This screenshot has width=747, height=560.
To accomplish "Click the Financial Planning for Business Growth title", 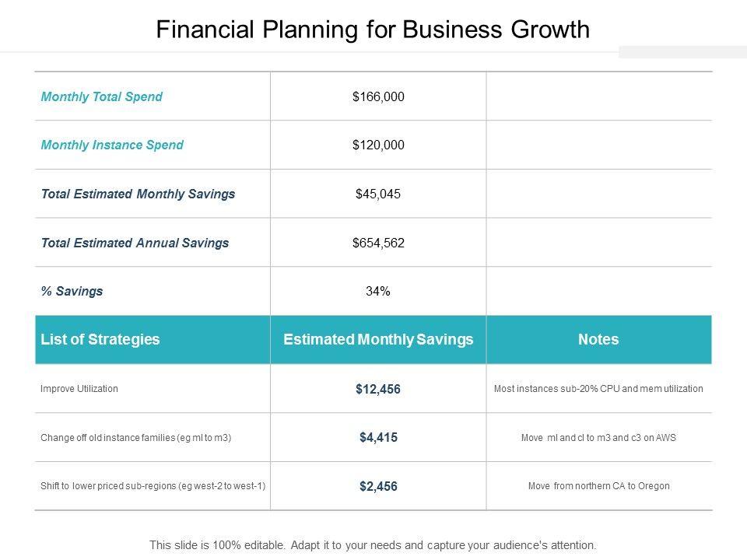I will 373,30.
